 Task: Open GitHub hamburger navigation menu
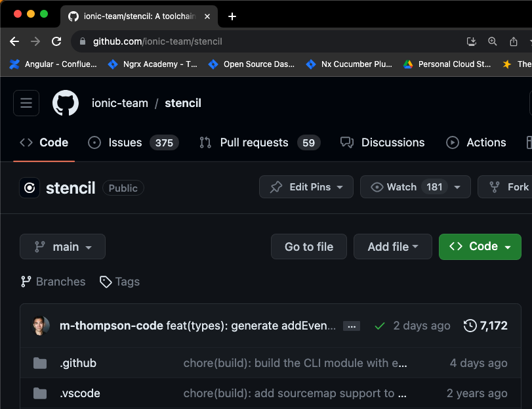[x=26, y=103]
